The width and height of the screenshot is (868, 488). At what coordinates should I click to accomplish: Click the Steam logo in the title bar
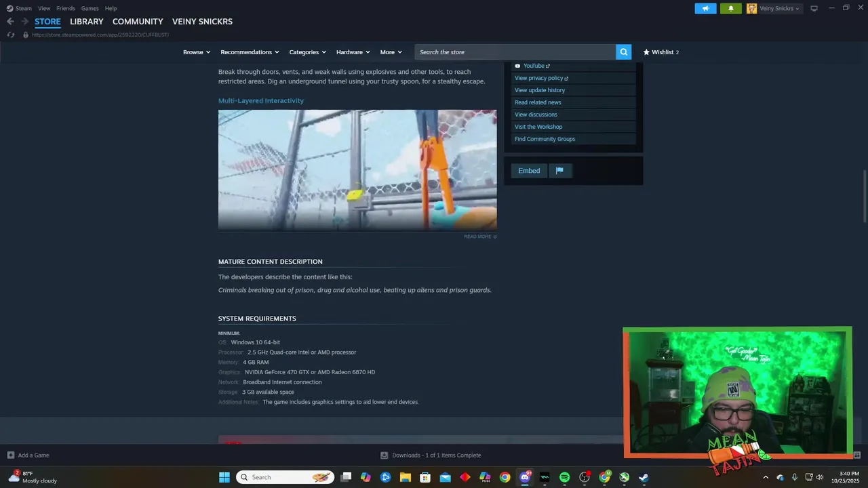(x=10, y=8)
